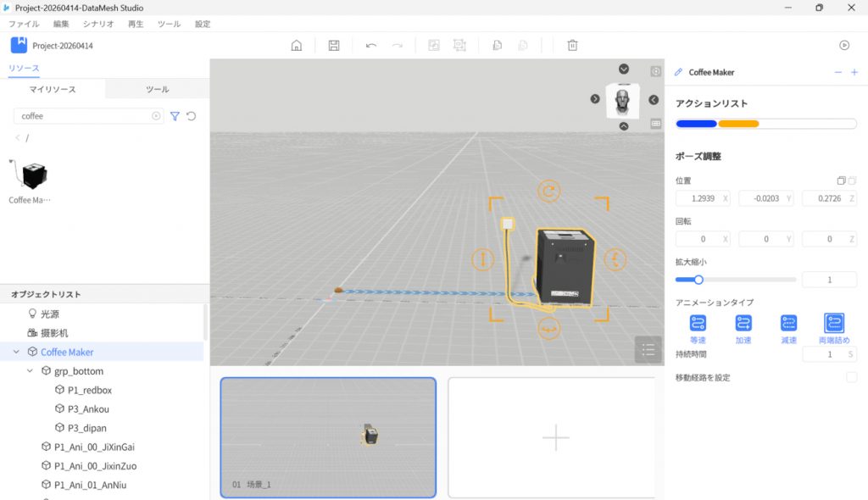Save the project with the floppy disk icon
Screen dimensions: 868x500
pos(334,46)
